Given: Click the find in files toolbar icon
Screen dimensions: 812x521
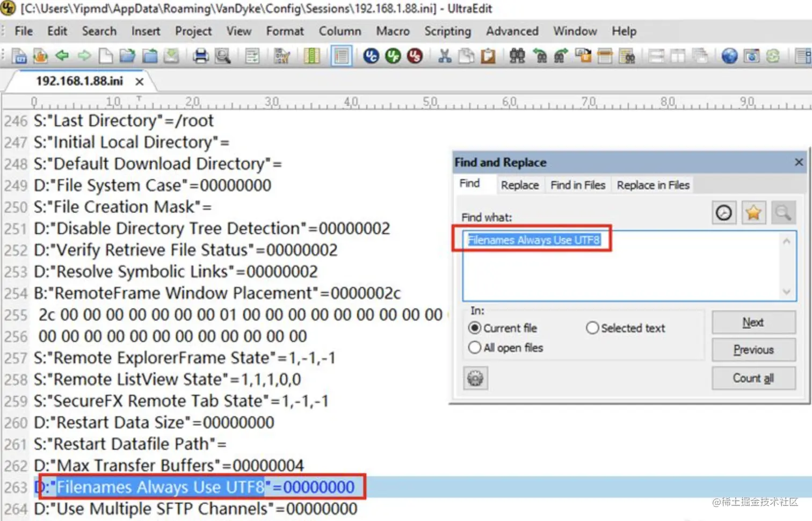Looking at the screenshot, I should click(x=627, y=55).
